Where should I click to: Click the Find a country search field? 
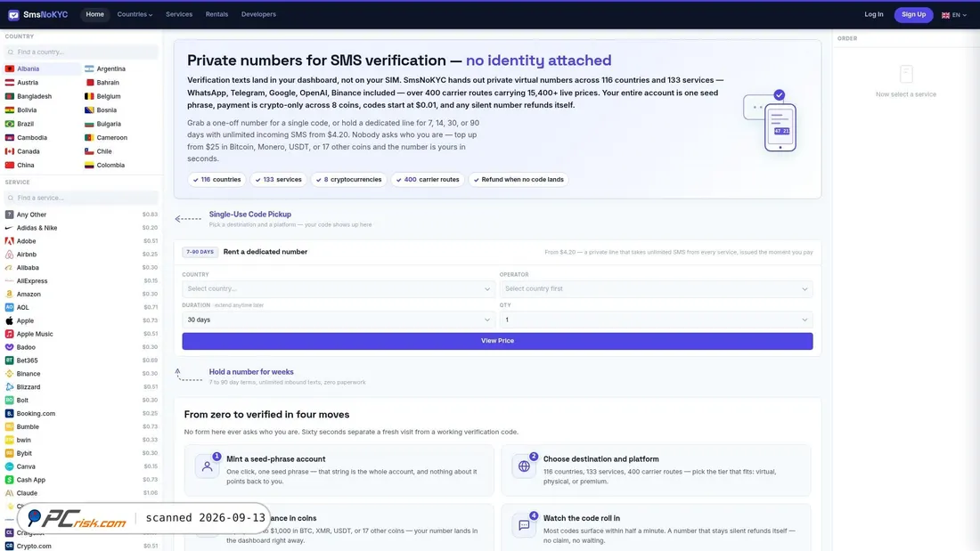coord(81,52)
